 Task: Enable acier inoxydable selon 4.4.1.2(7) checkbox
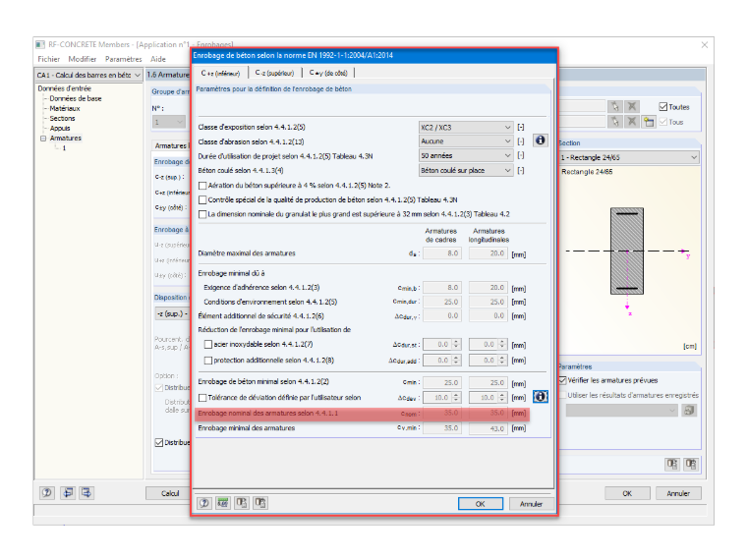[208, 344]
